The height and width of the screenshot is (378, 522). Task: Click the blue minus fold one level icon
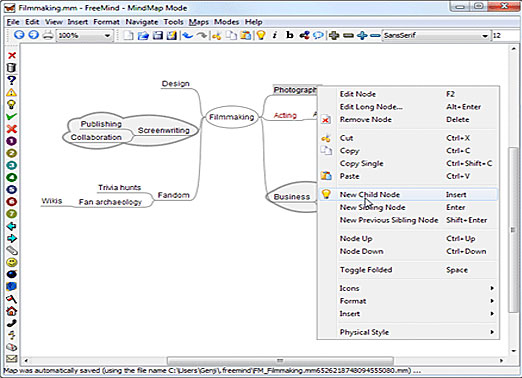[x=375, y=35]
